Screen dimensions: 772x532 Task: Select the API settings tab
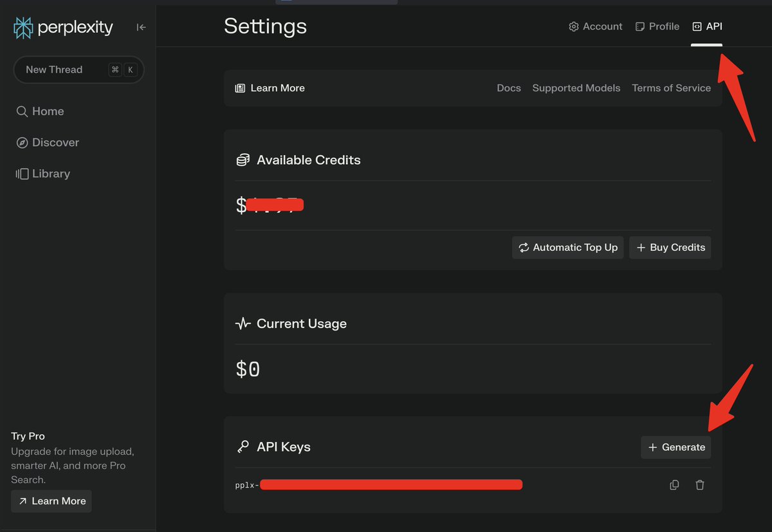coord(707,26)
